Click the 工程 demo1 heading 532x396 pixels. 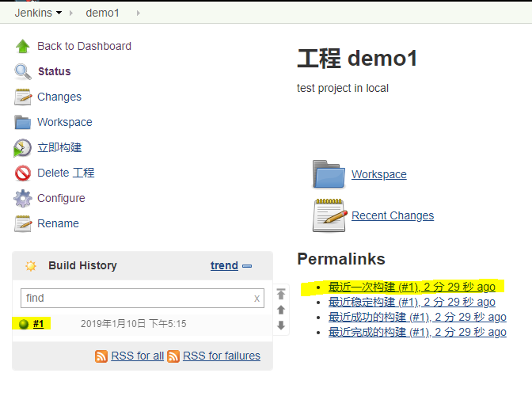click(357, 59)
